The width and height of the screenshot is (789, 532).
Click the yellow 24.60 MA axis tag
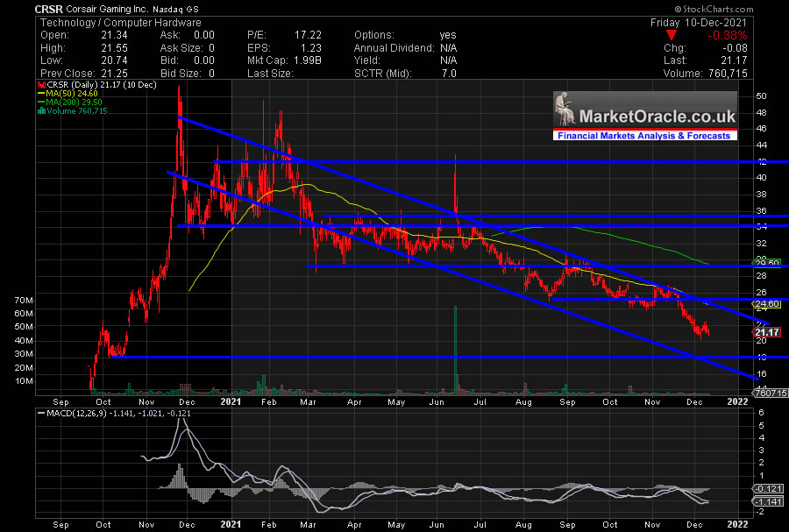coord(767,305)
